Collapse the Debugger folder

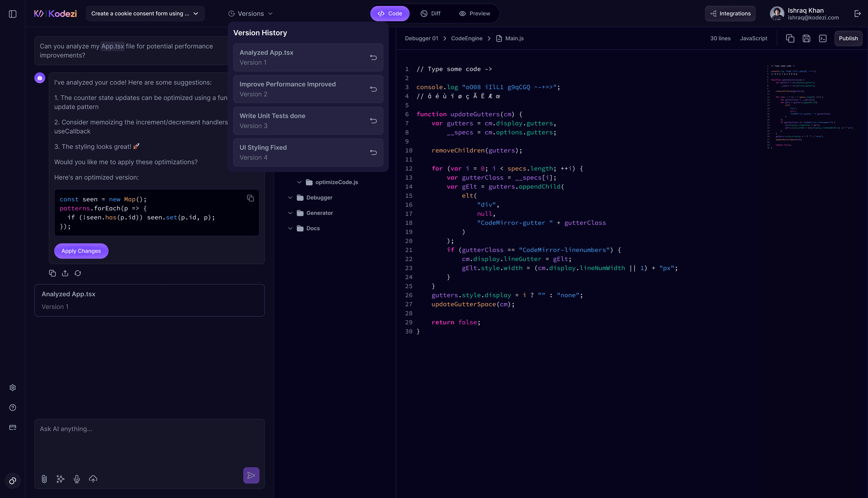[290, 198]
